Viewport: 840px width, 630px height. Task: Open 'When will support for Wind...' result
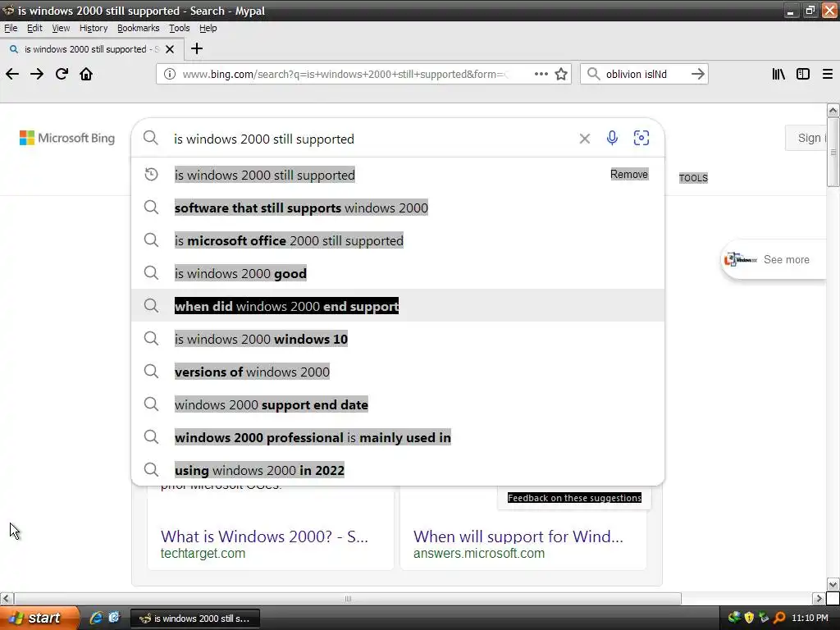(518, 536)
